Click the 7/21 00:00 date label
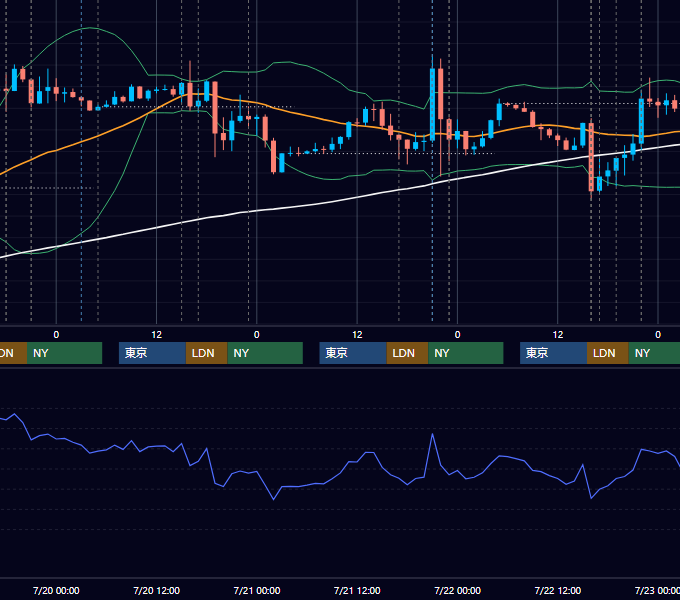The image size is (680, 600). pos(257,590)
